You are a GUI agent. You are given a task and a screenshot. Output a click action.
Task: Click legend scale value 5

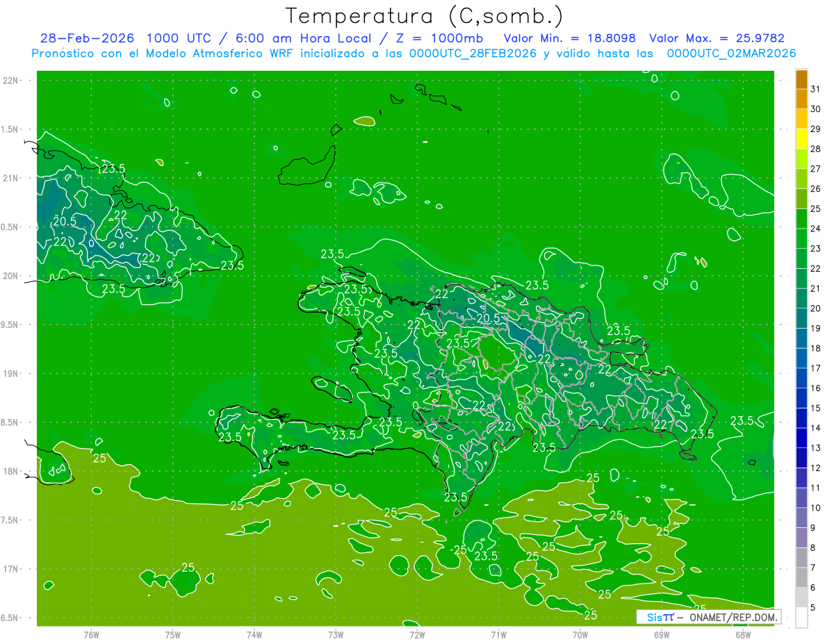tap(813, 607)
